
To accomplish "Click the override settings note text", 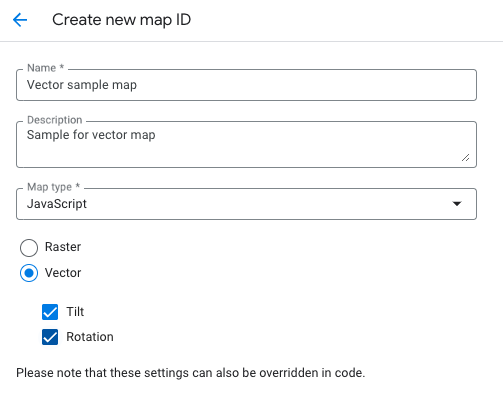I will click(191, 373).
